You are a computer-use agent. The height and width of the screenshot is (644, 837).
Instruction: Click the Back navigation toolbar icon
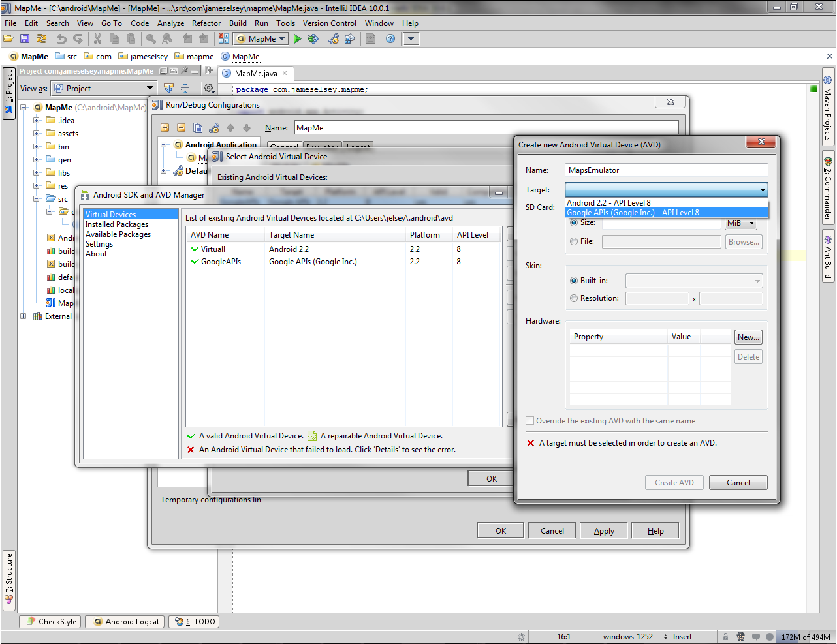(187, 39)
